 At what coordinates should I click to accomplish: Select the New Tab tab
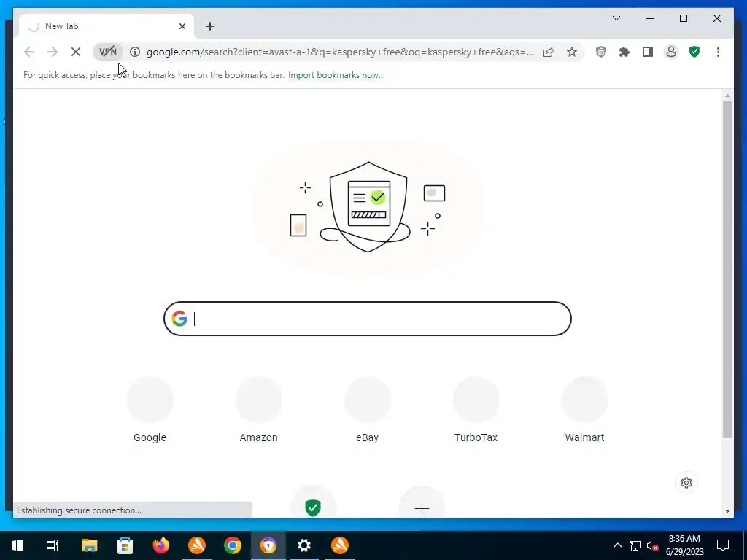pyautogui.click(x=107, y=26)
